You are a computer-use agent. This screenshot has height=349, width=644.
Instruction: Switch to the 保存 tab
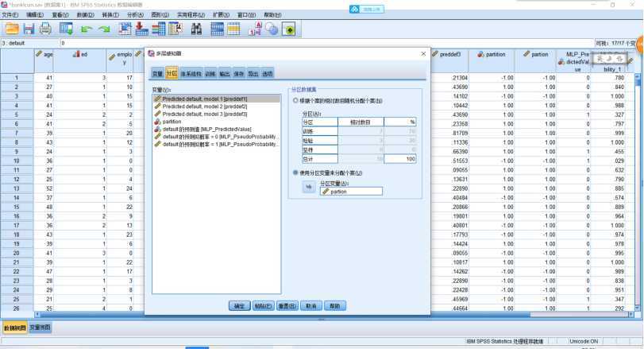(239, 74)
